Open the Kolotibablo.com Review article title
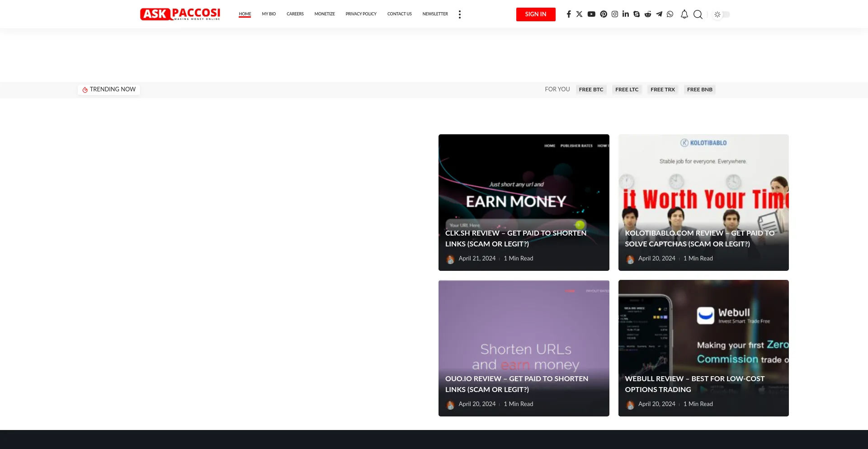 (x=700, y=238)
